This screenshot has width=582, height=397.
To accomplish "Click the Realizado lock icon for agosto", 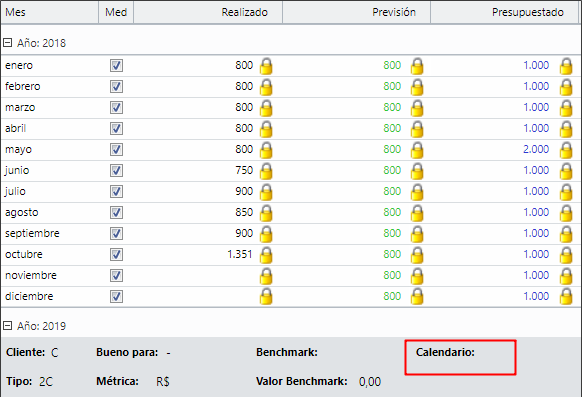I will click(x=266, y=213).
